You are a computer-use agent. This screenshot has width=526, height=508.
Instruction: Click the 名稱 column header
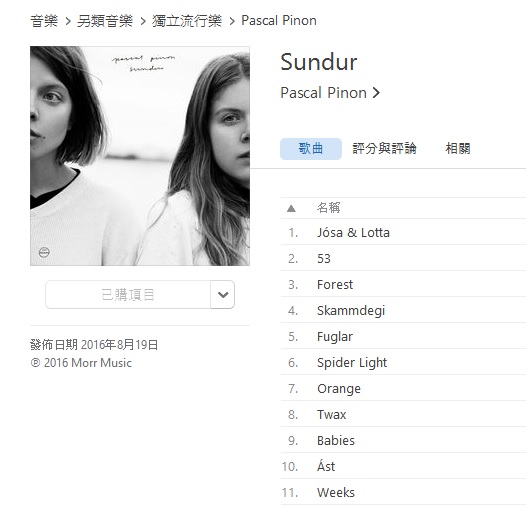[328, 208]
